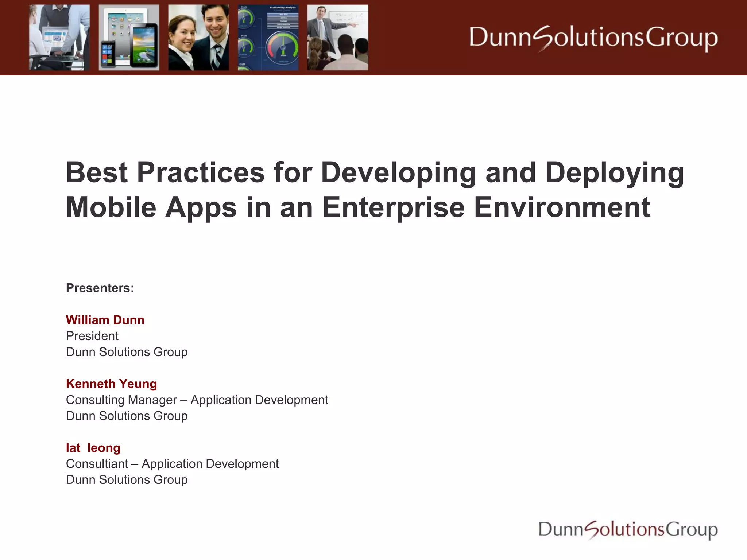Click 'Dunn Solutions Group' under Iat Ieong
747x560 pixels.
[127, 480]
